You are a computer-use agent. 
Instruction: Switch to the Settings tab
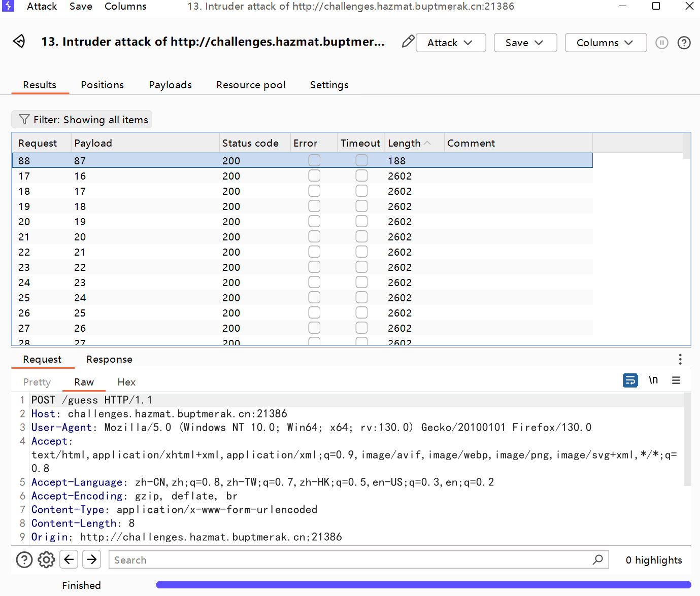329,85
